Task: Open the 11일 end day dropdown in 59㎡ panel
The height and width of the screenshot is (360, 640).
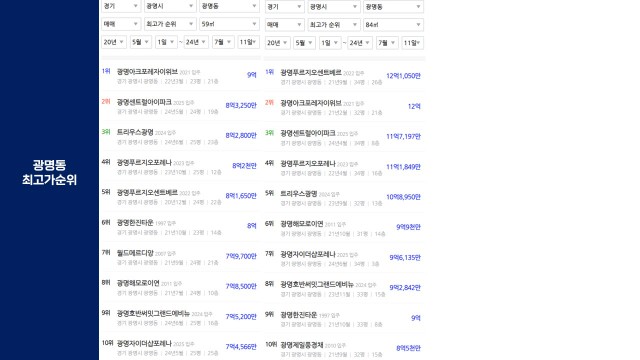Action: coord(248,42)
